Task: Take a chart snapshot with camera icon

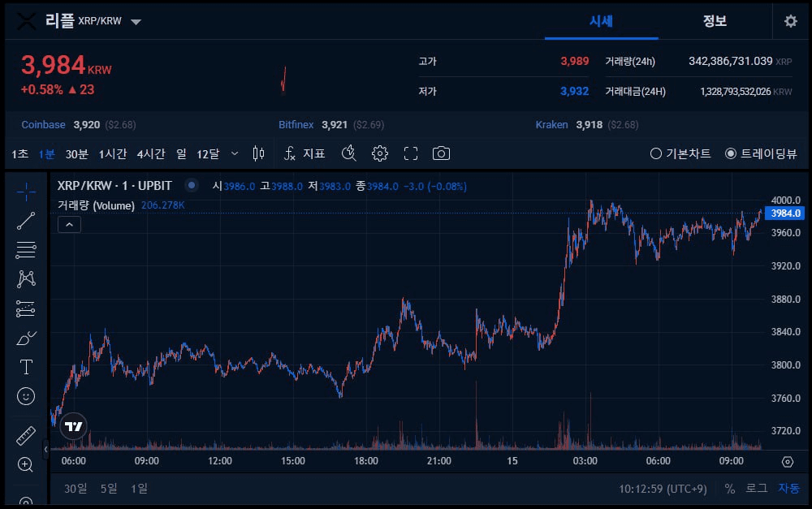Action: click(x=441, y=153)
